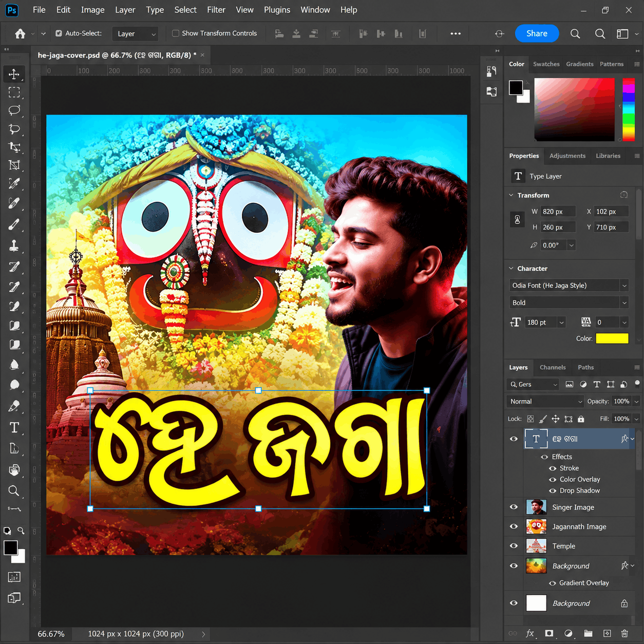The image size is (644, 644).
Task: Filter the Layers panel for type layers
Action: (597, 384)
